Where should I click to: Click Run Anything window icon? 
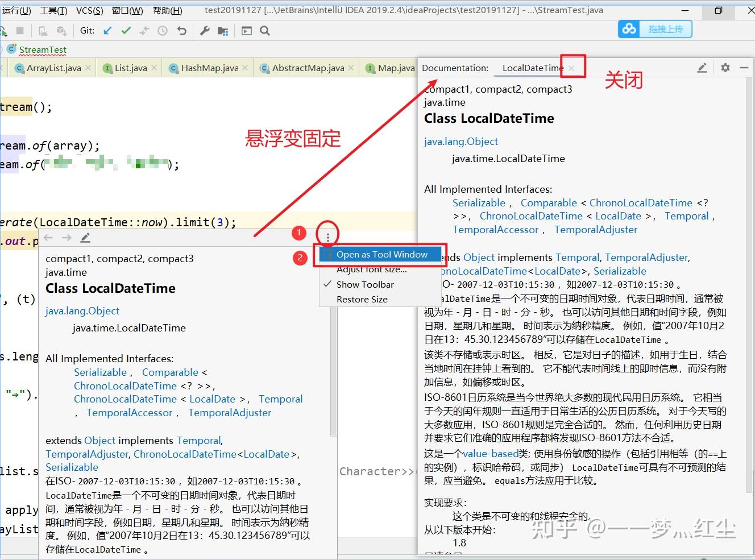pos(247,31)
